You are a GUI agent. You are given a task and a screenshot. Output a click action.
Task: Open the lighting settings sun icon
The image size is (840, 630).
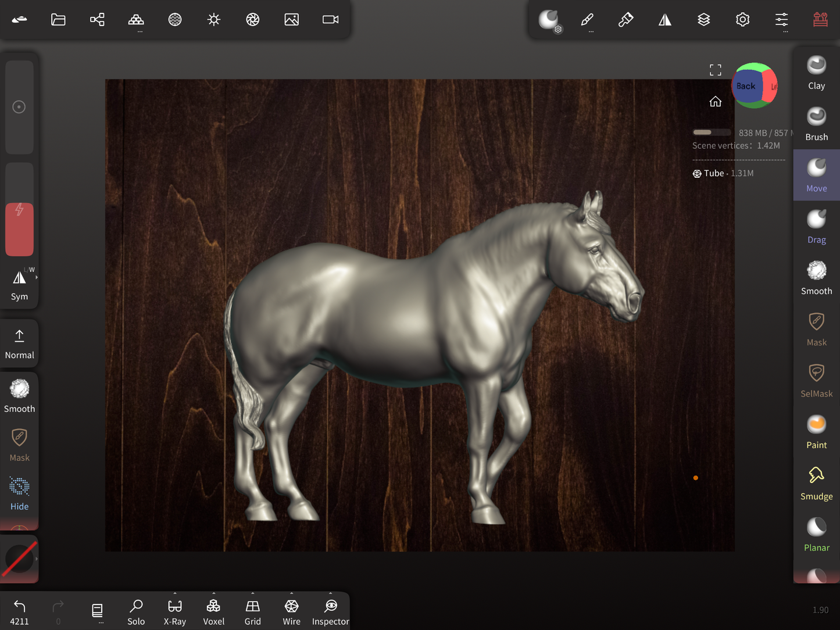click(214, 20)
